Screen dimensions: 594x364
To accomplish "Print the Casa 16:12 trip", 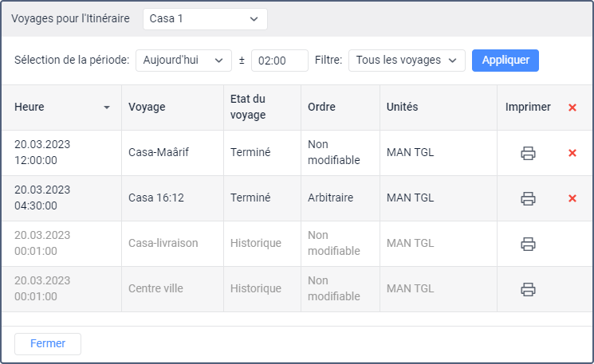I will pos(528,198).
